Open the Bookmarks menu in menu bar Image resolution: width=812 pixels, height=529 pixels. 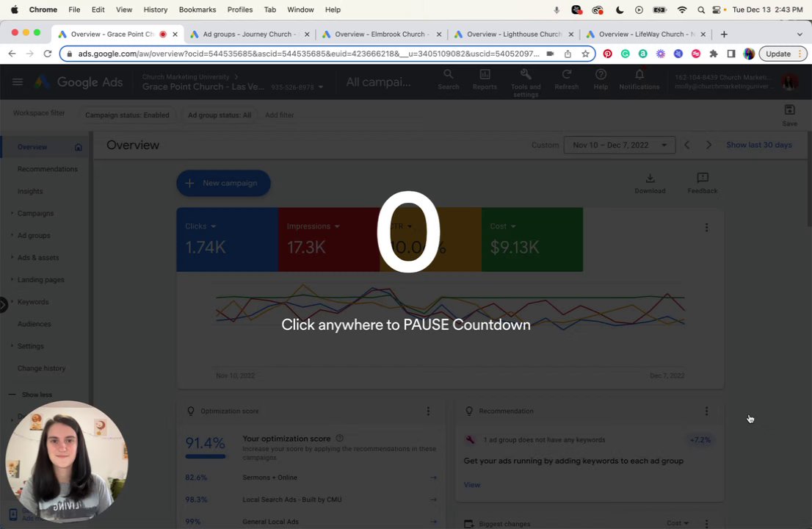tap(197, 10)
